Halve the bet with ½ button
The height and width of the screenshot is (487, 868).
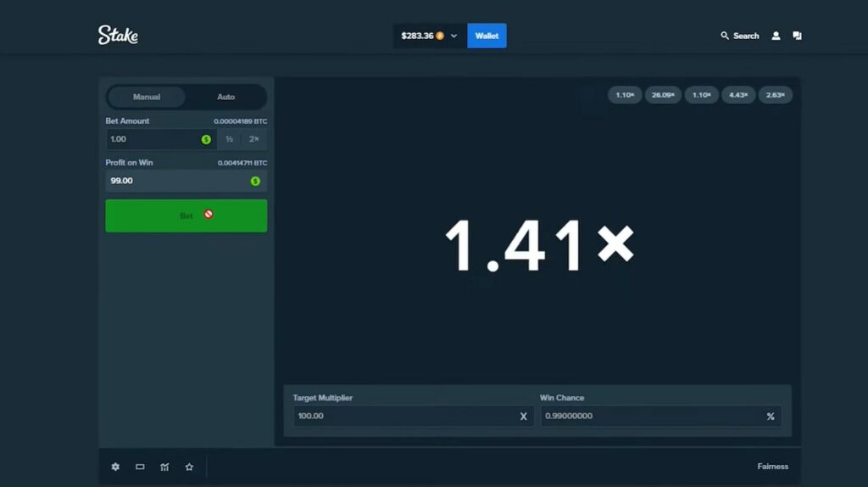(229, 139)
